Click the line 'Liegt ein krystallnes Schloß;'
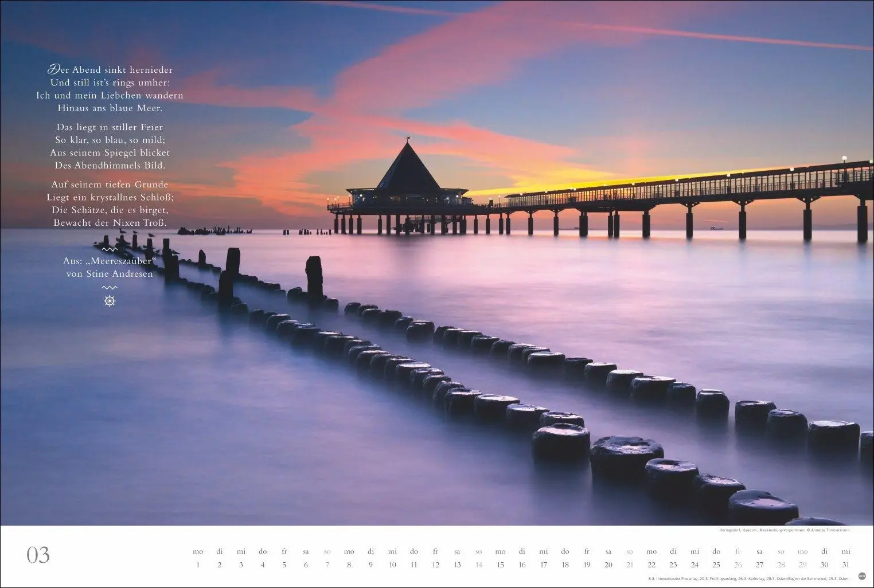This screenshot has width=874, height=588. click(x=110, y=197)
